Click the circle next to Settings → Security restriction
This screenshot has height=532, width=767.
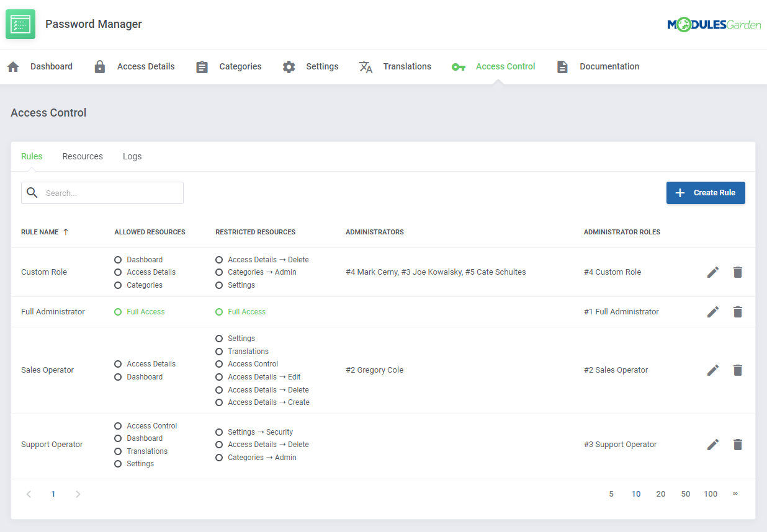[219, 432]
